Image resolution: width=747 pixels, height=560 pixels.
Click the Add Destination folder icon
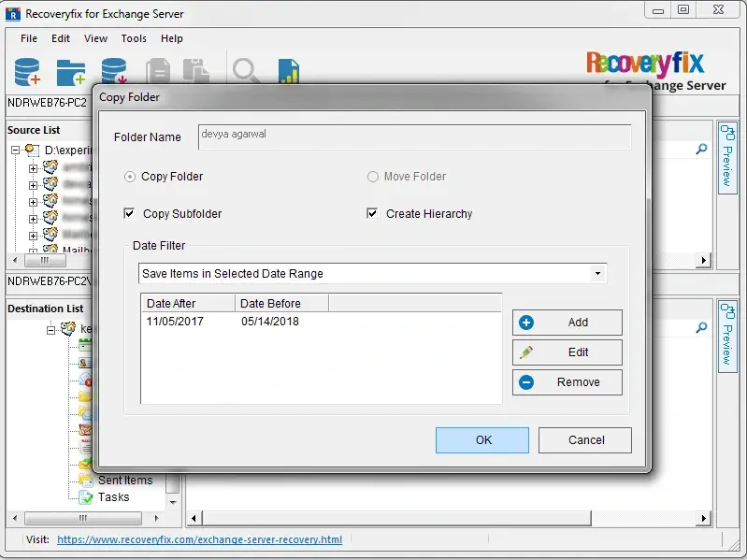click(70, 72)
